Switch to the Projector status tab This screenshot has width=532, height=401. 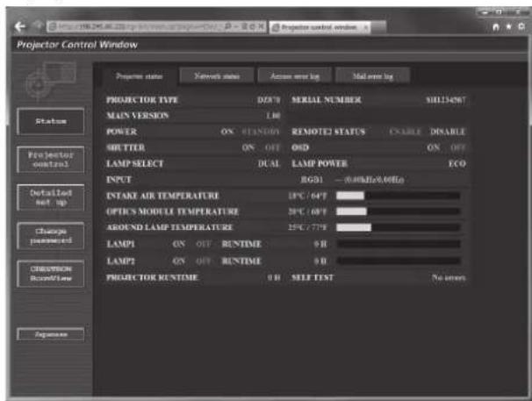click(x=139, y=76)
